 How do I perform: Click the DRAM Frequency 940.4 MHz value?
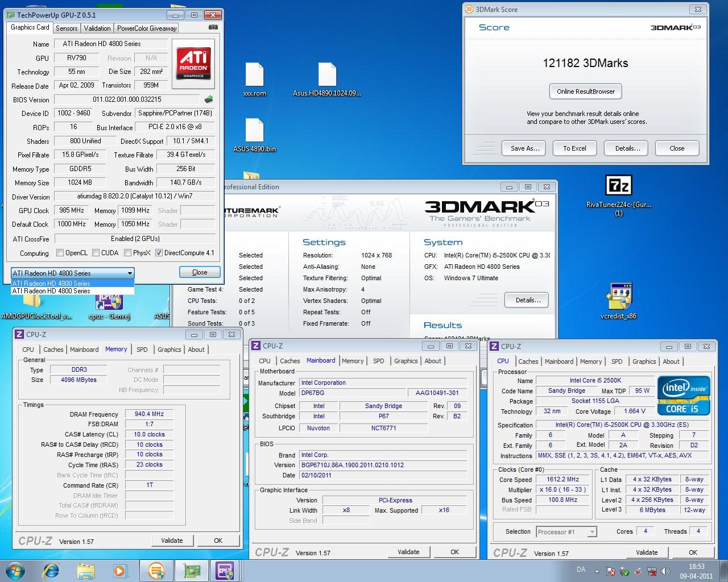point(149,414)
